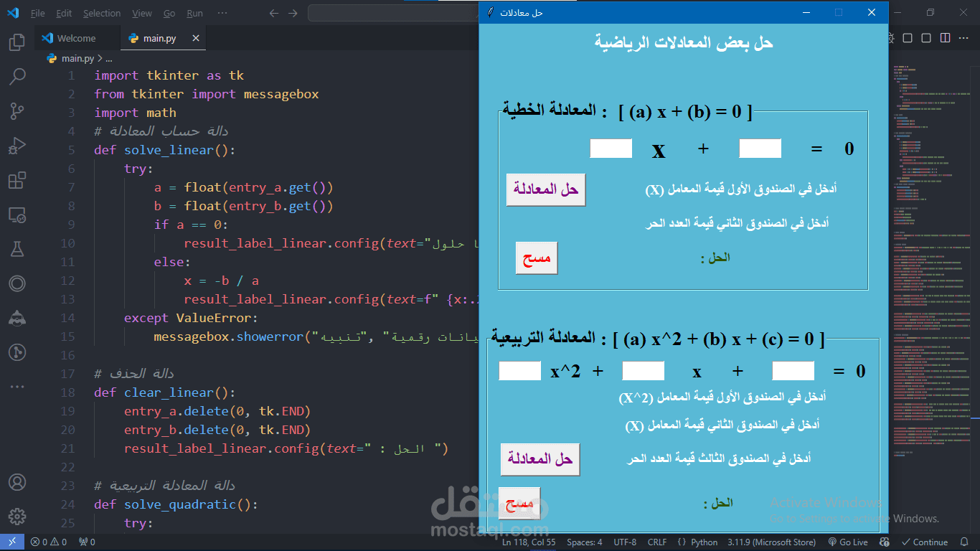Click code line 'def solve_quadratic():'

tap(176, 504)
